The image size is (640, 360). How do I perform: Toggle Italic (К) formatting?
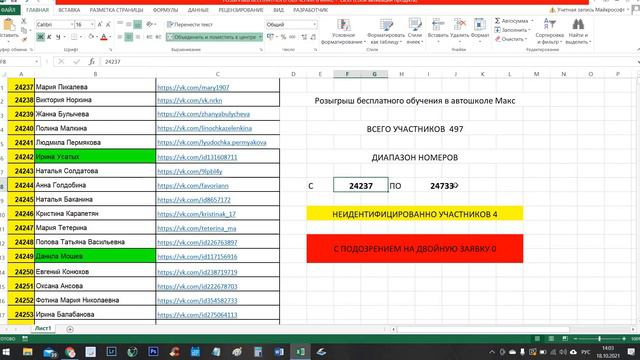[x=49, y=37]
